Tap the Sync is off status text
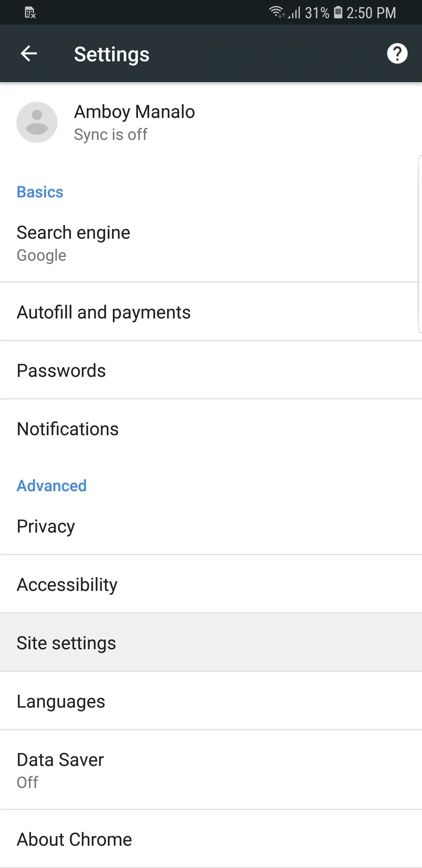 [x=110, y=134]
